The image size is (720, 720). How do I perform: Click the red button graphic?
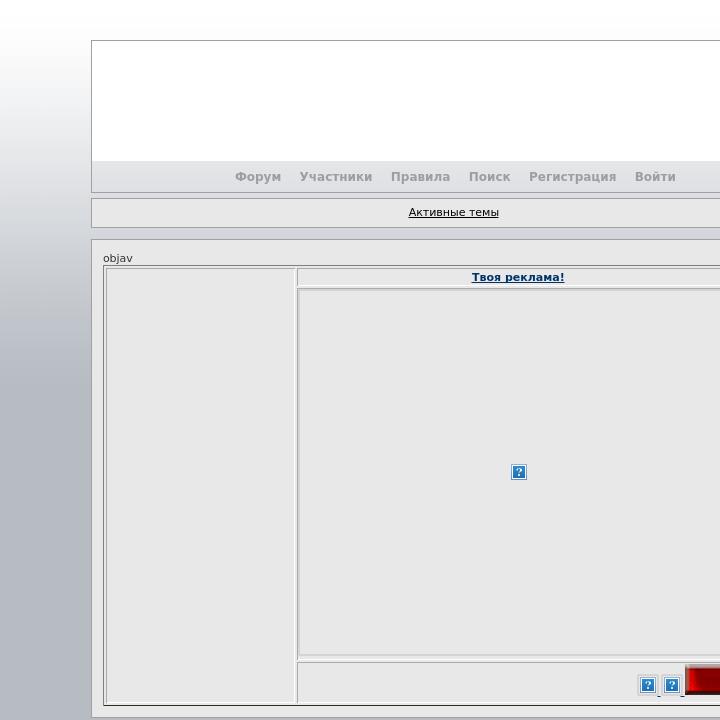point(703,681)
